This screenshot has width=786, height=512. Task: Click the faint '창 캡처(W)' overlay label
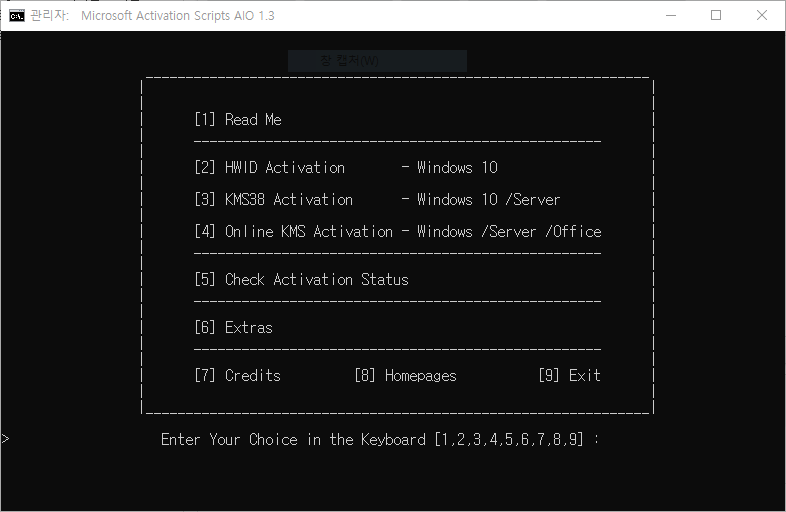tap(350, 61)
